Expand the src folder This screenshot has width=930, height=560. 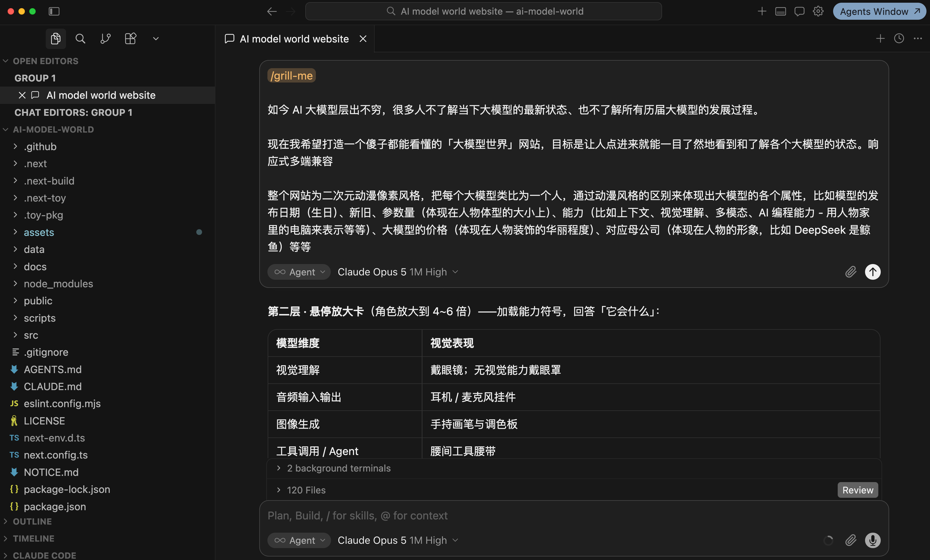31,335
